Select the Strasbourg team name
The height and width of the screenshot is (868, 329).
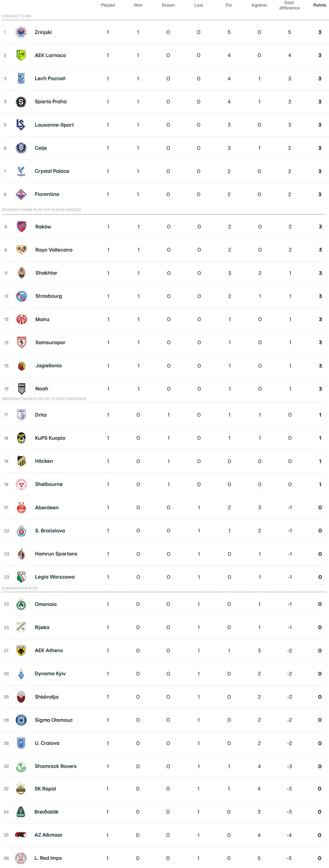pos(48,296)
